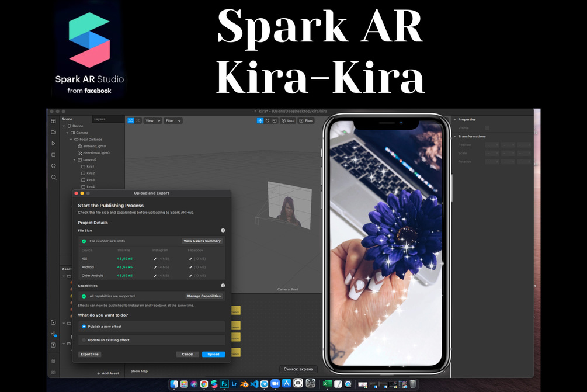587x392 pixels.
Task: Select Publish a new effect option
Action: 152,327
